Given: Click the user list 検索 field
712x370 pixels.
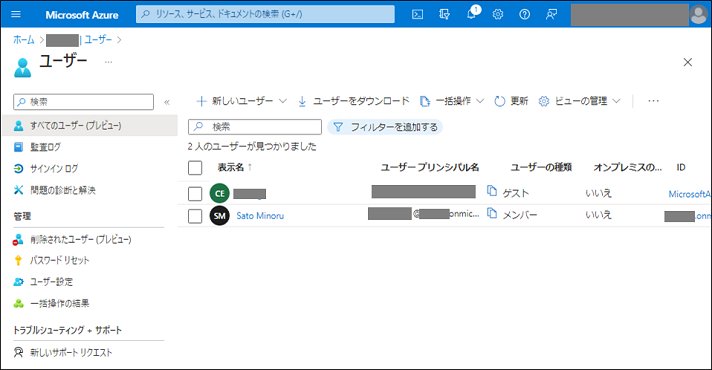Looking at the screenshot, I should pos(255,127).
